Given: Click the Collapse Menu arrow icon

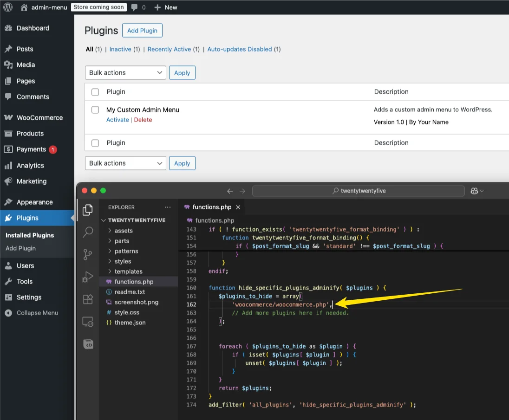Looking at the screenshot, I should pyautogui.click(x=8, y=313).
